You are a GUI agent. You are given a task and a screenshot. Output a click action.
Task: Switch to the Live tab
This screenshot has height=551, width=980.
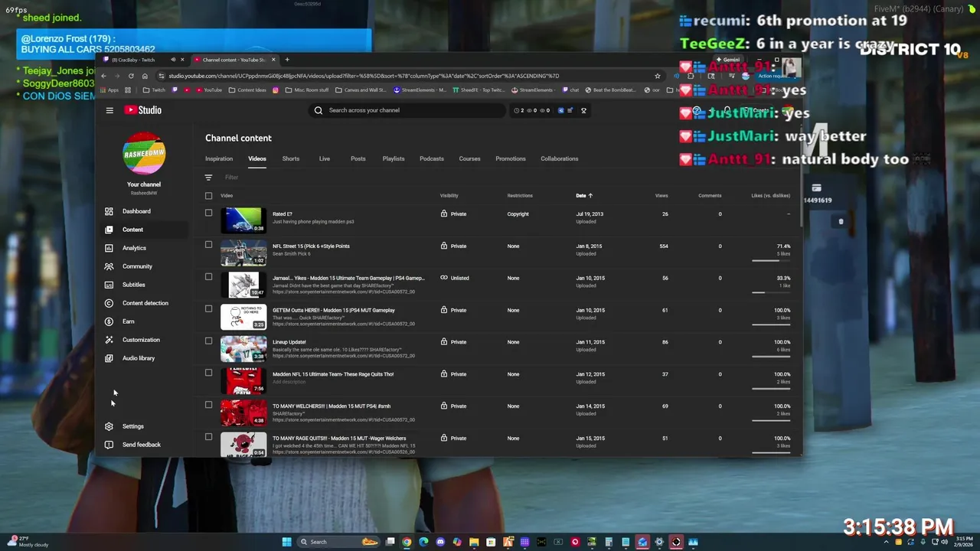[x=325, y=158]
